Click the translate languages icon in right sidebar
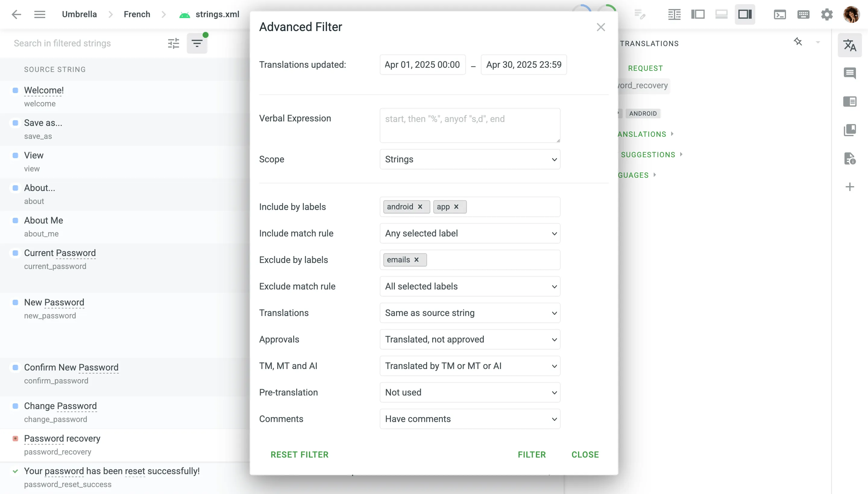The height and width of the screenshot is (494, 868). pos(850,45)
